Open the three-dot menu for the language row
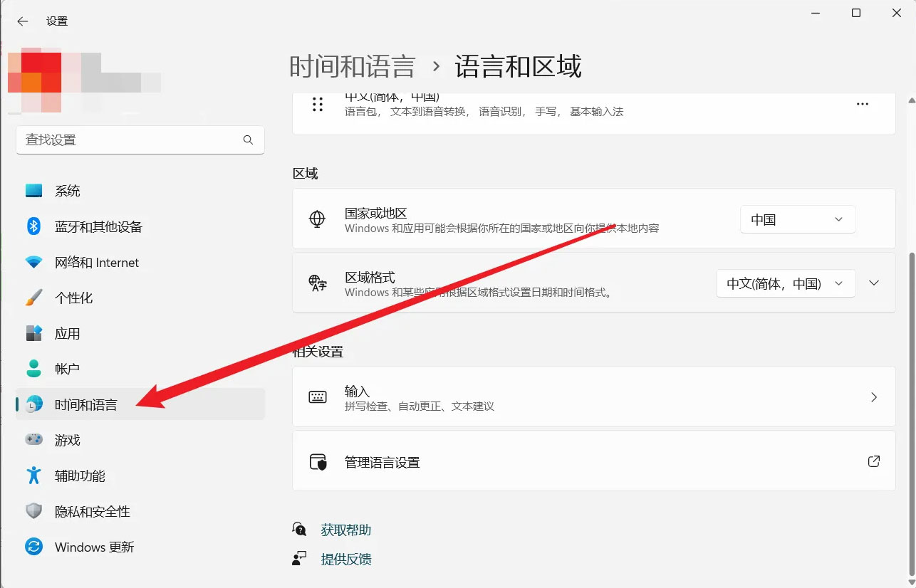This screenshot has width=916, height=588. (x=863, y=104)
